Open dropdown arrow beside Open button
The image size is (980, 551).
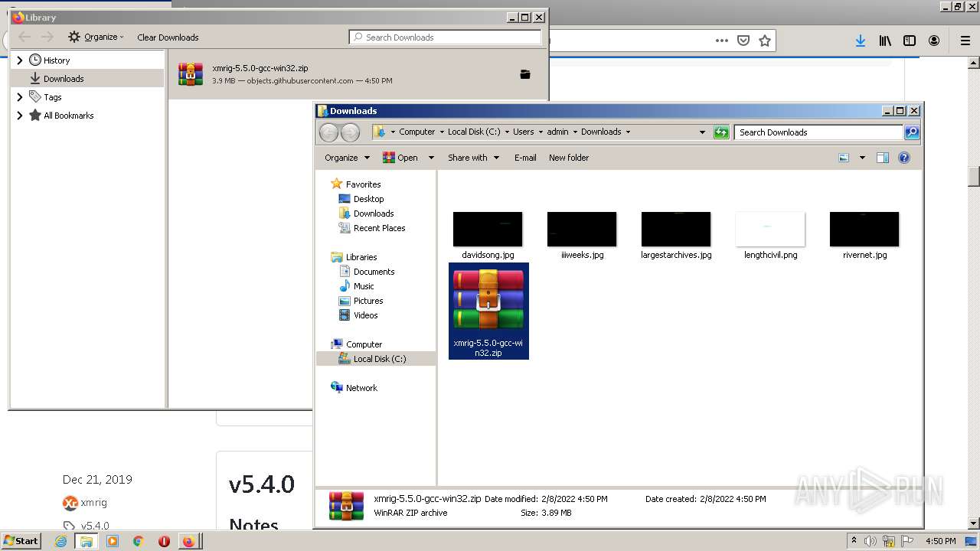[431, 158]
